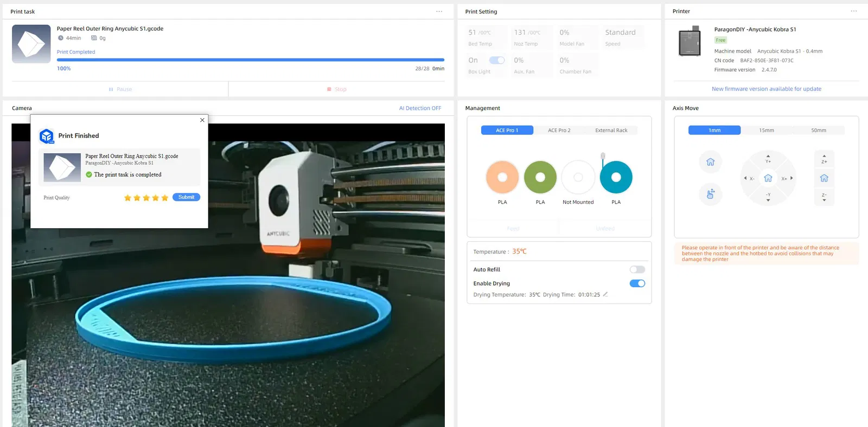This screenshot has width=868, height=427.
Task: Click the model thumbnail in the Print task panel
Action: point(31,44)
